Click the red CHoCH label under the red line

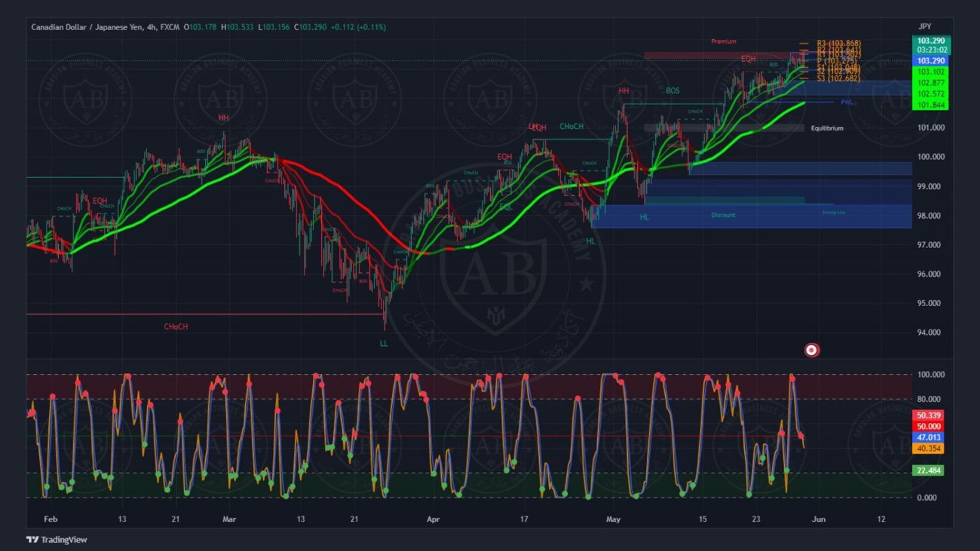point(176,326)
